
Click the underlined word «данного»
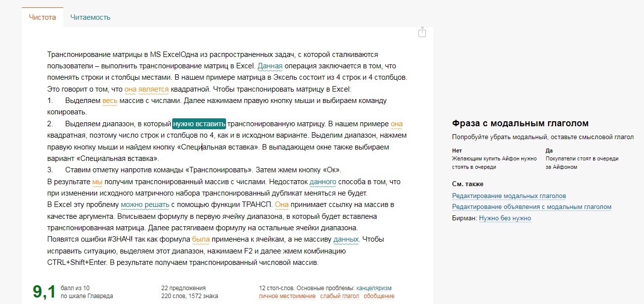(x=322, y=182)
